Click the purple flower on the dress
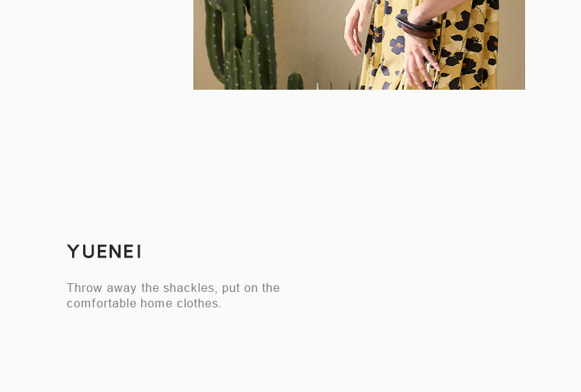 coord(397,45)
